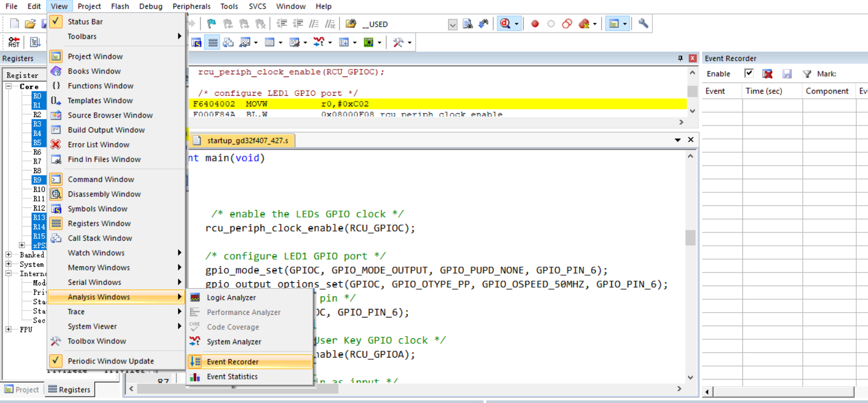Screen dimensions: 868x403
Task: Toggle the Symbols Window menu item
Action: coord(116,208)
